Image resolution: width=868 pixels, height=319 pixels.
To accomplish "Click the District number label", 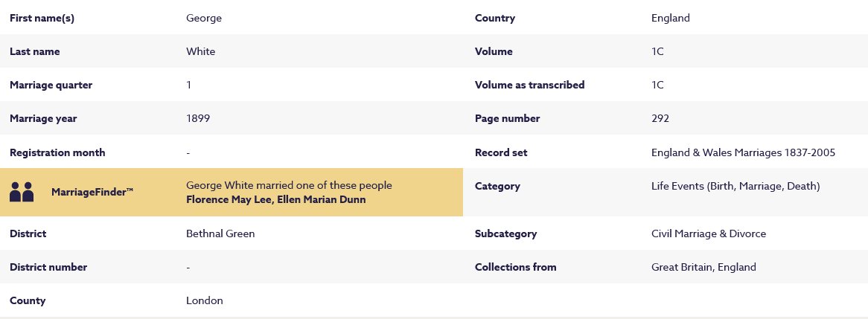I will click(48, 267).
